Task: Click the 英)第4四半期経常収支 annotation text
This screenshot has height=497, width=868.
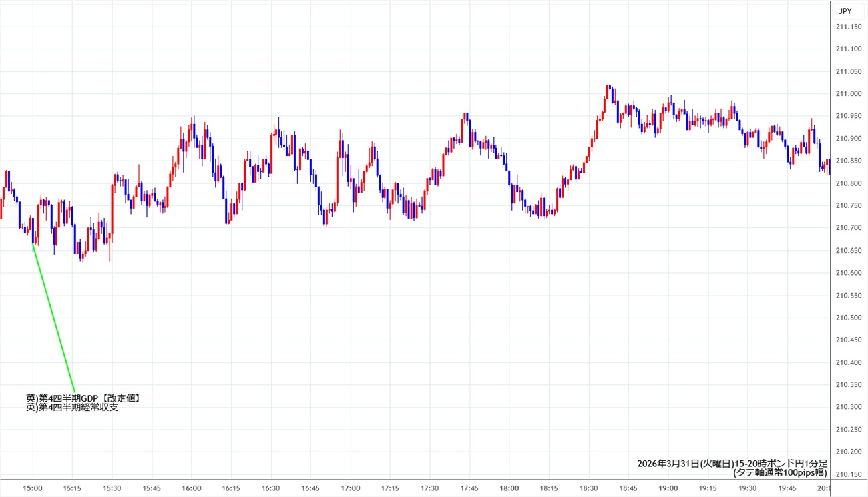Action: tap(72, 408)
